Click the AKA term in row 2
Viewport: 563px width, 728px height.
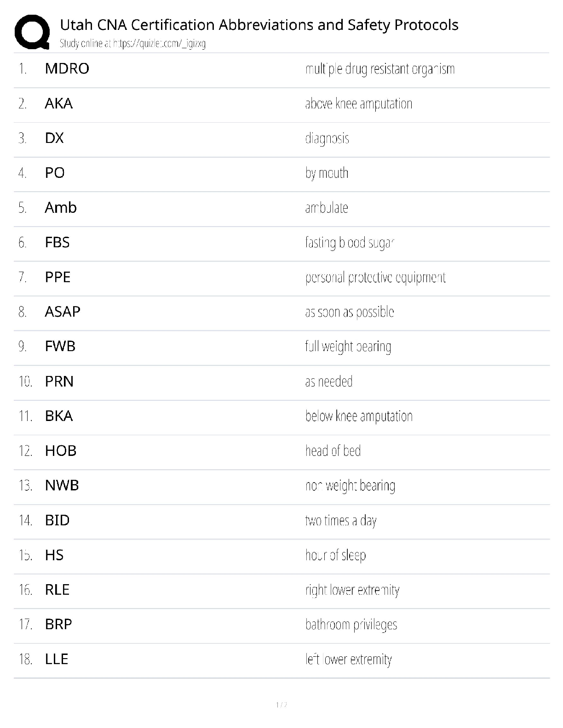(x=59, y=103)
